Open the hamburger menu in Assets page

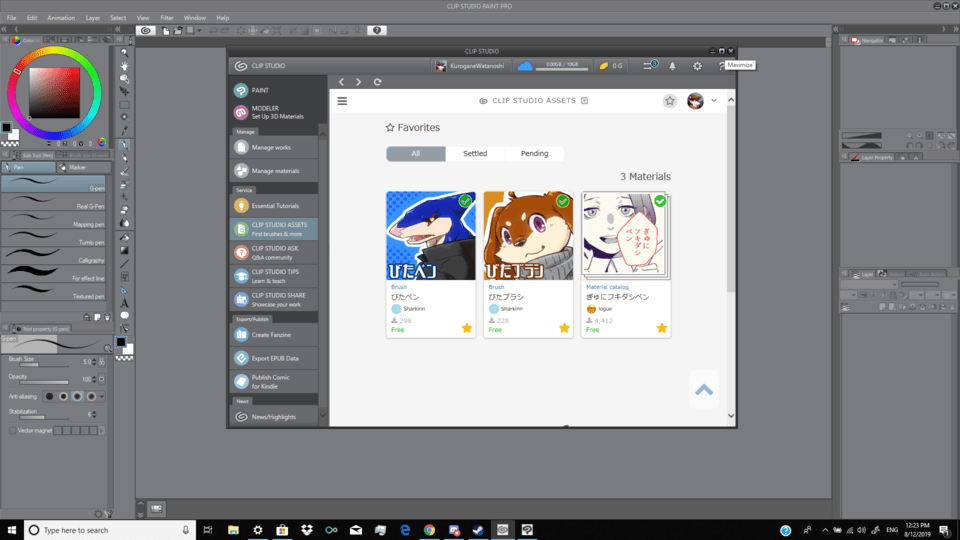[342, 101]
